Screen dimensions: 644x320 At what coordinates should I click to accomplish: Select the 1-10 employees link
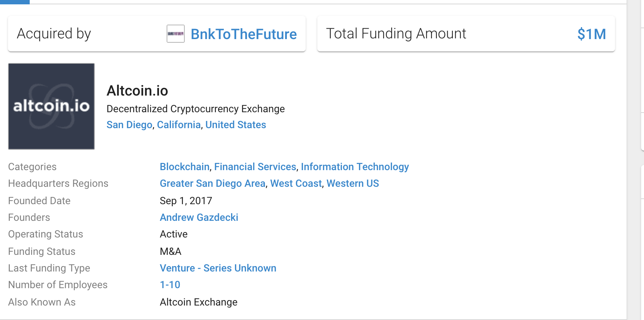170,285
